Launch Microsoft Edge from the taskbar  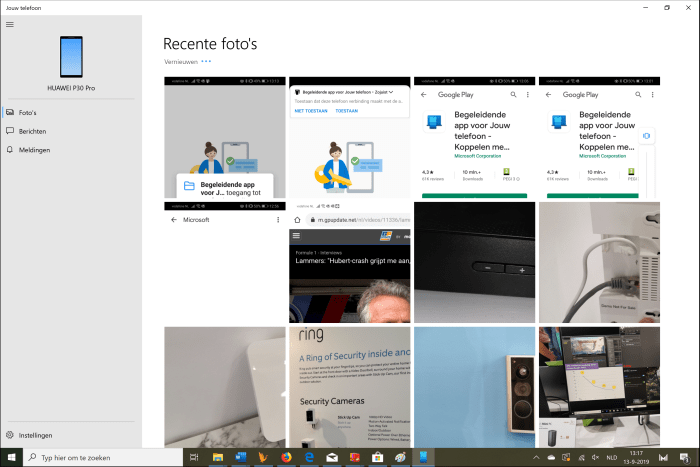tap(309, 458)
